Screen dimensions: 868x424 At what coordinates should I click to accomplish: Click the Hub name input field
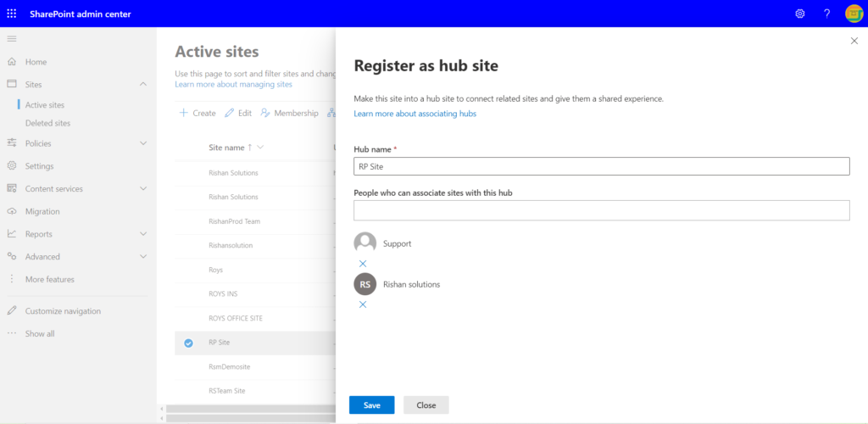pyautogui.click(x=602, y=166)
